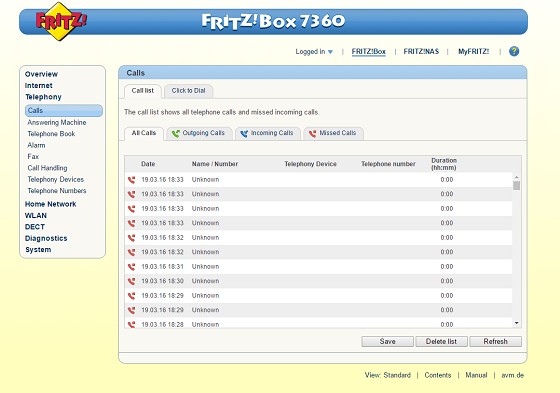This screenshot has width=560, height=393.
Task: Open WLAN in the sidebar
Action: (36, 216)
